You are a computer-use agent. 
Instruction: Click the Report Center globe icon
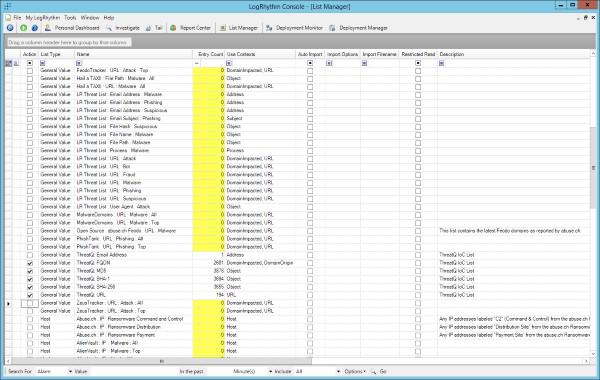(173, 28)
